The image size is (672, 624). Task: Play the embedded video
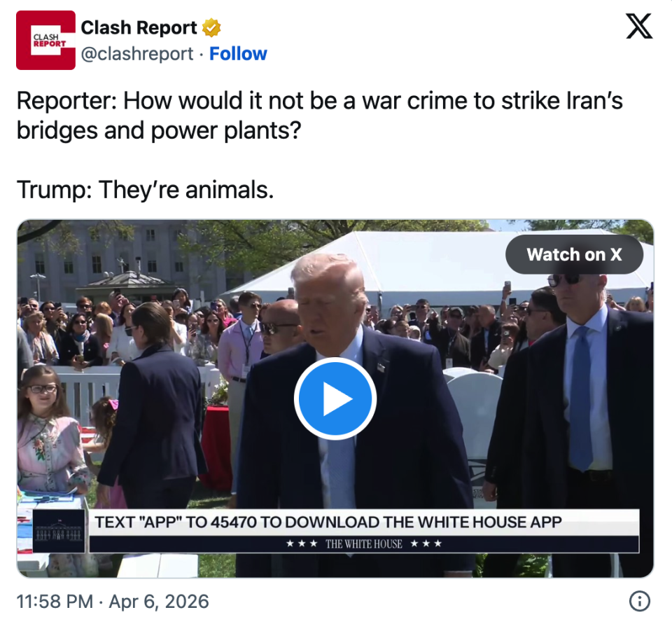click(x=335, y=398)
